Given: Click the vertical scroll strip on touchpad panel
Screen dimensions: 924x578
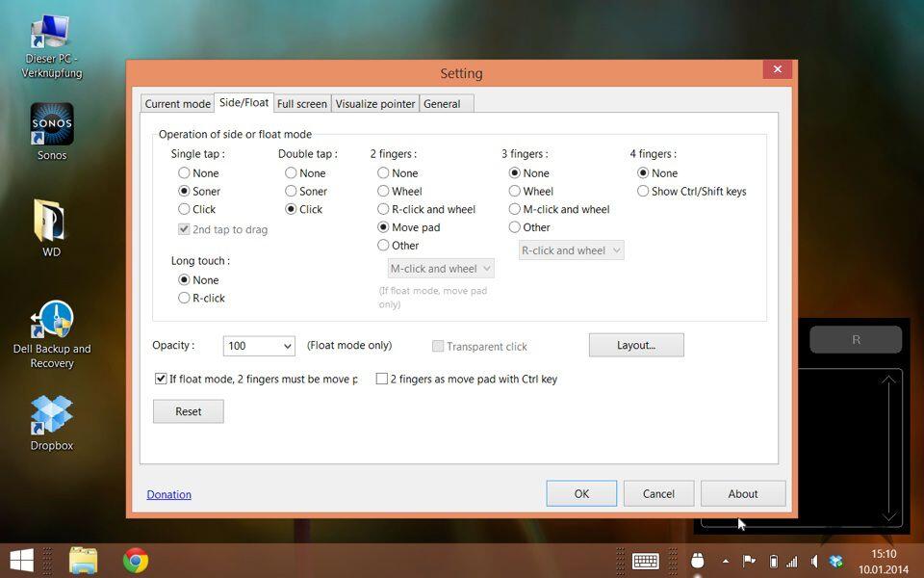Looking at the screenshot, I should coord(888,448).
